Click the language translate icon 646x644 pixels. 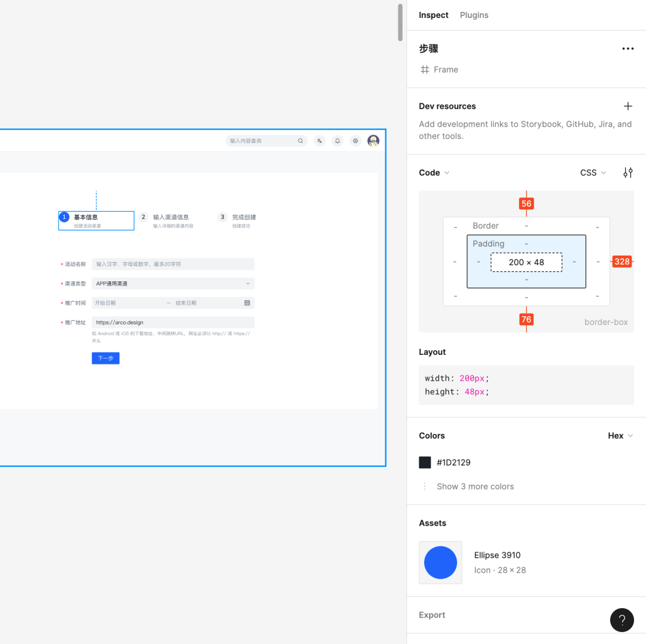point(320,141)
